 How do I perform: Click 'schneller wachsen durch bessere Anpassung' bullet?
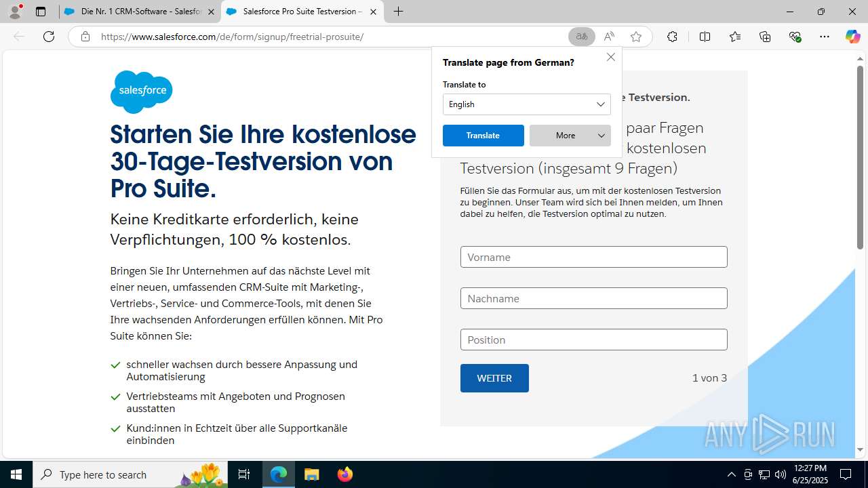point(241,370)
